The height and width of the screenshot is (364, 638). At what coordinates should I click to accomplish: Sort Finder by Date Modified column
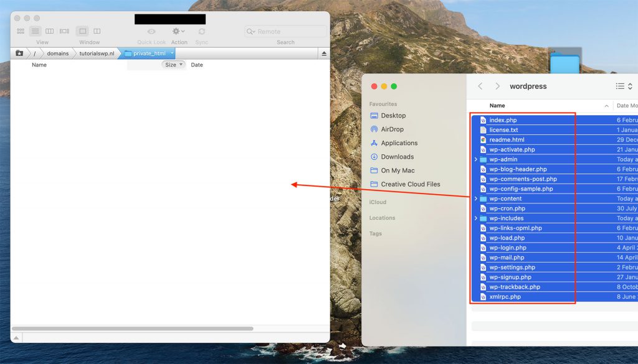tap(627, 106)
